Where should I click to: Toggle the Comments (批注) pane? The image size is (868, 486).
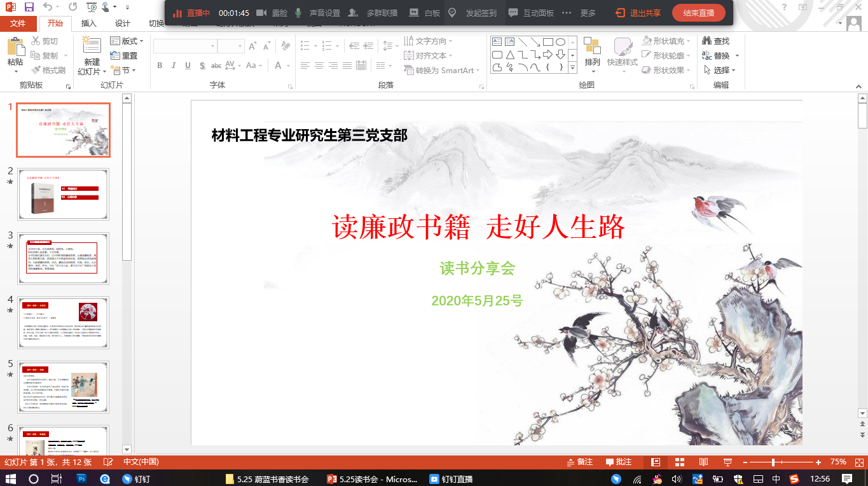tap(619, 462)
